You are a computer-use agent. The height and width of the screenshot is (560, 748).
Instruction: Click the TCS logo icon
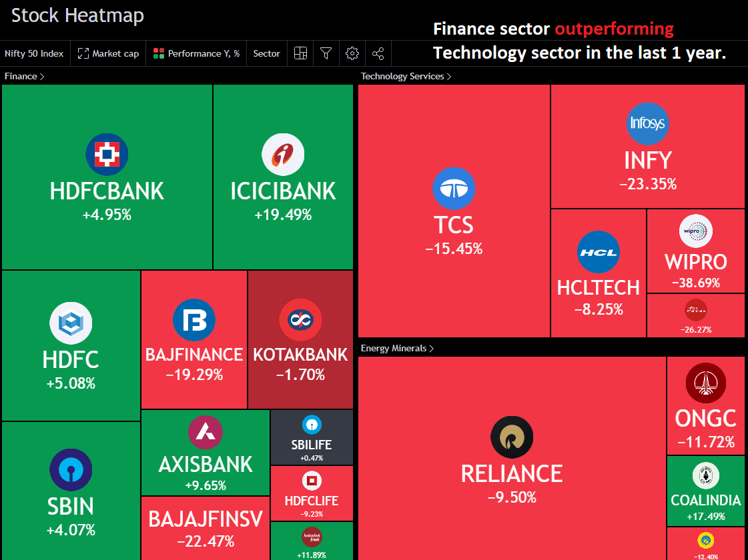click(454, 188)
